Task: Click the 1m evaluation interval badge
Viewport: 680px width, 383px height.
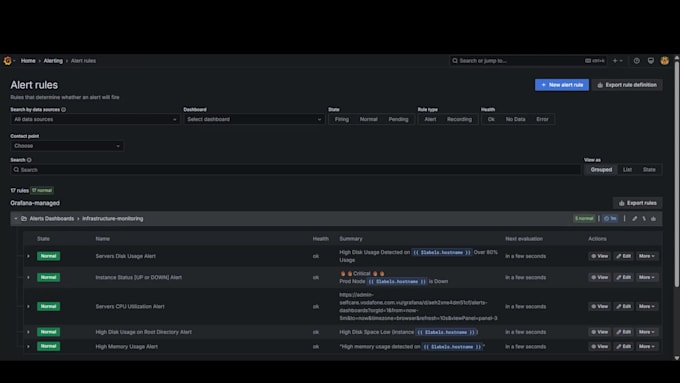Action: [x=610, y=219]
